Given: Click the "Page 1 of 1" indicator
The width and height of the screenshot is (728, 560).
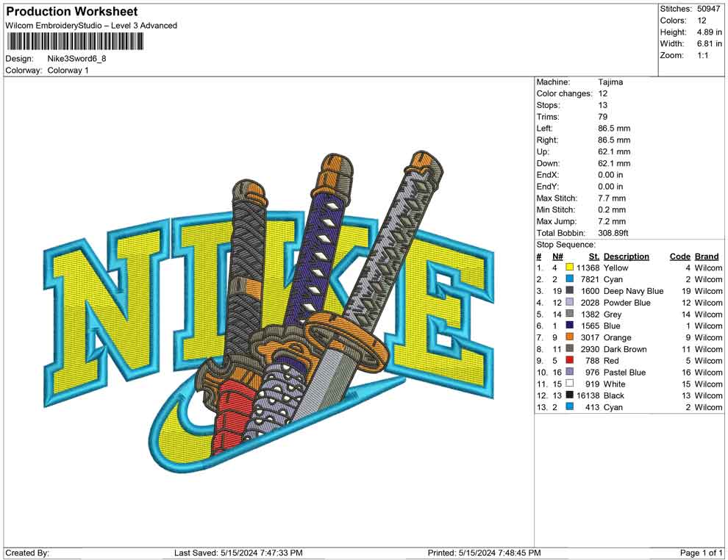Looking at the screenshot, I should tap(701, 553).
